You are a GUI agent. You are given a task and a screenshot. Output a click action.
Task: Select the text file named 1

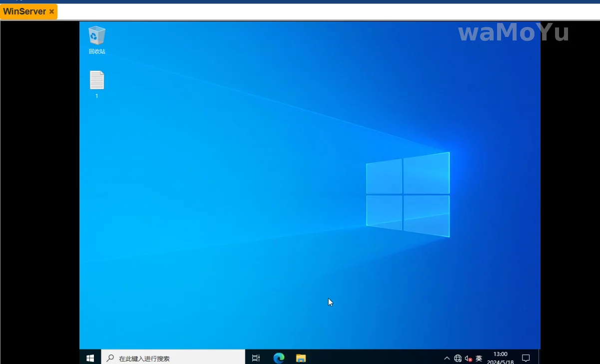[97, 81]
